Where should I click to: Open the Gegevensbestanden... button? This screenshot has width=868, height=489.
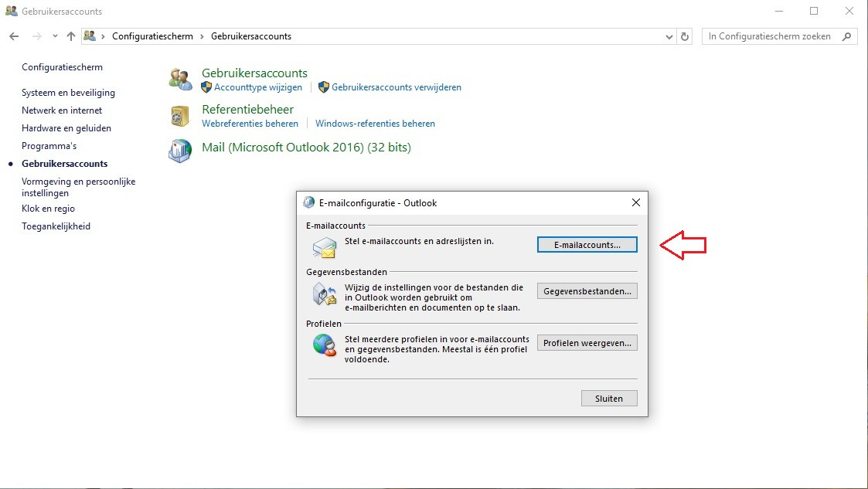[587, 291]
